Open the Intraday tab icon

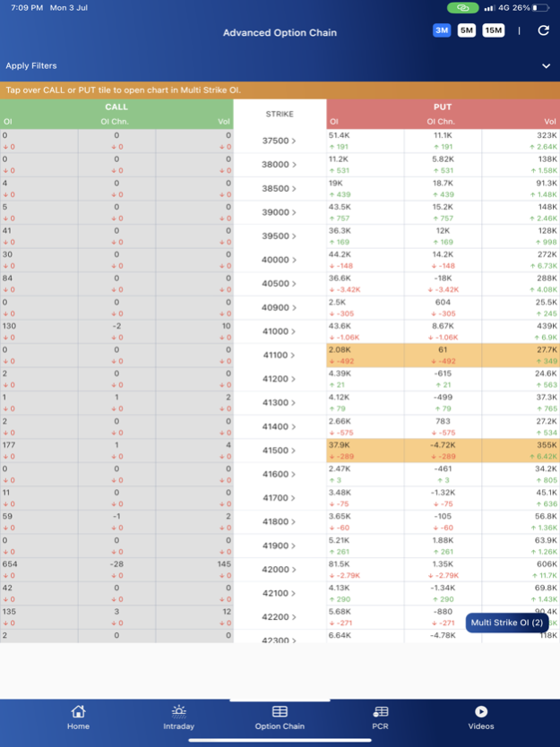point(179,711)
